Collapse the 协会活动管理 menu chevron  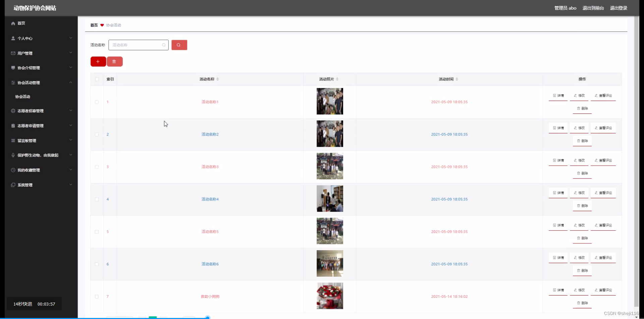click(71, 82)
